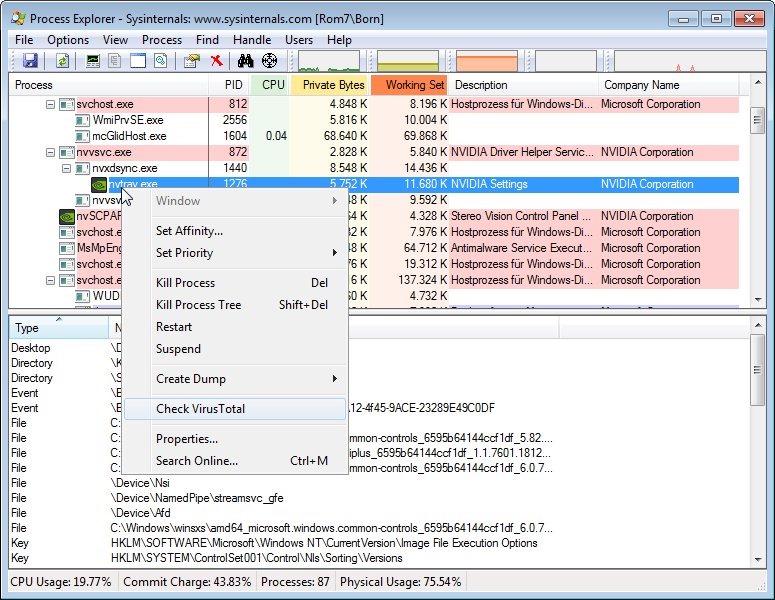Select the nvxdsync.exe process row

(374, 169)
